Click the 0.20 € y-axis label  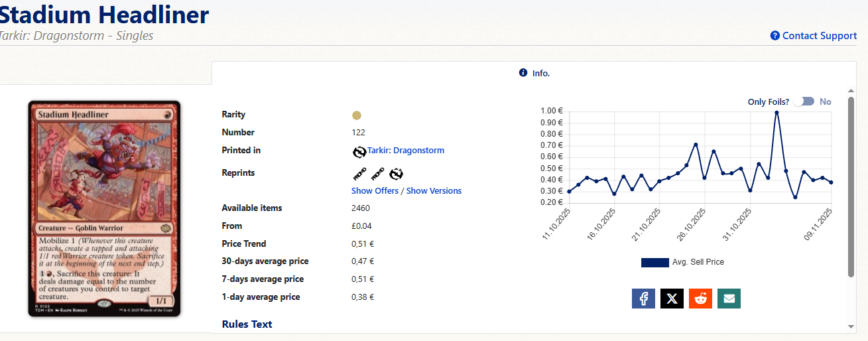pos(551,203)
